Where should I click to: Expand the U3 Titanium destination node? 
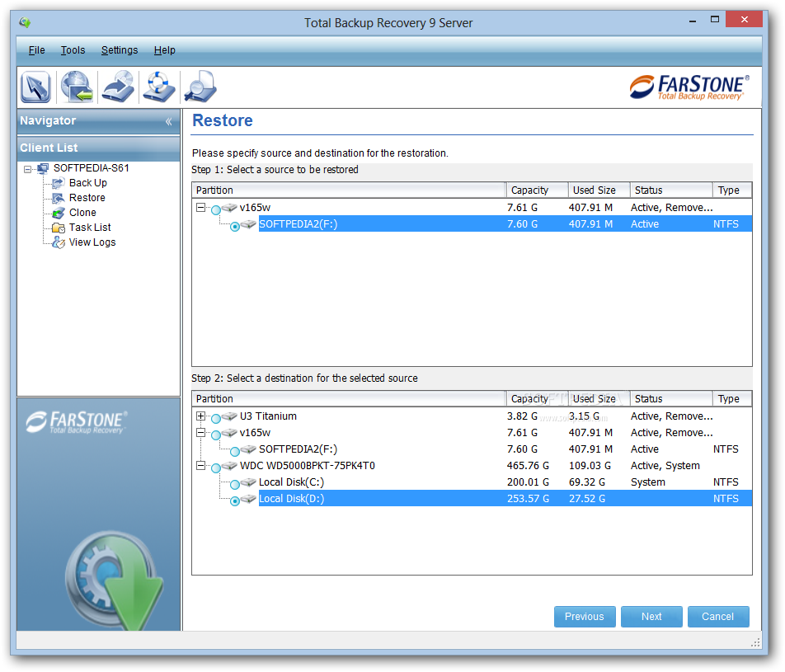click(x=200, y=416)
